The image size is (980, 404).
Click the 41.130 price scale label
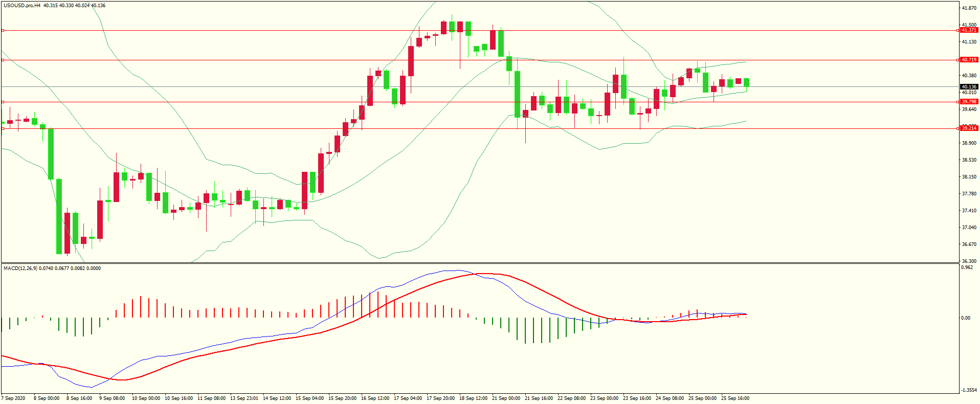coord(969,42)
